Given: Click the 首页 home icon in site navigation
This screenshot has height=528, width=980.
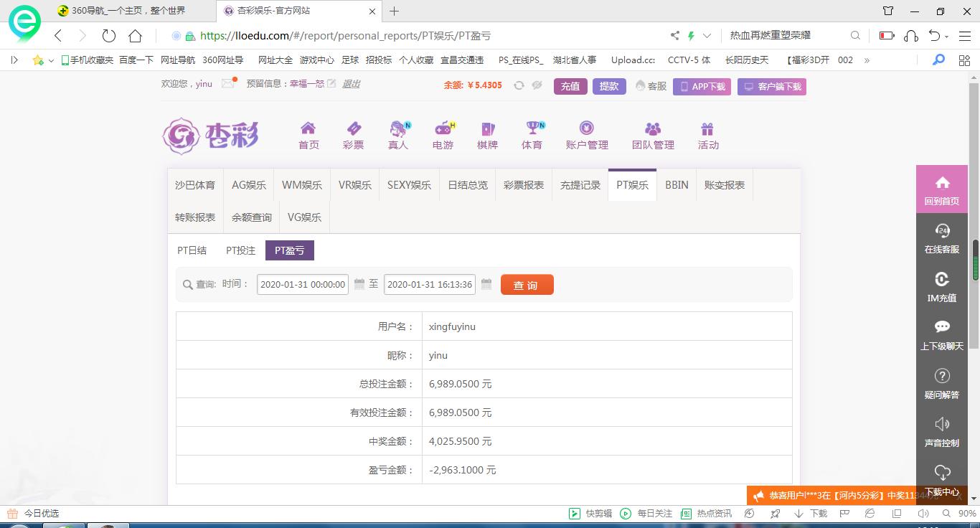Looking at the screenshot, I should (x=308, y=129).
